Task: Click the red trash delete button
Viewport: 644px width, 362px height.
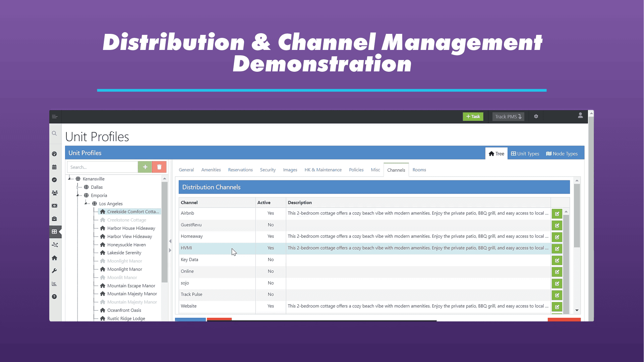Action: tap(159, 167)
